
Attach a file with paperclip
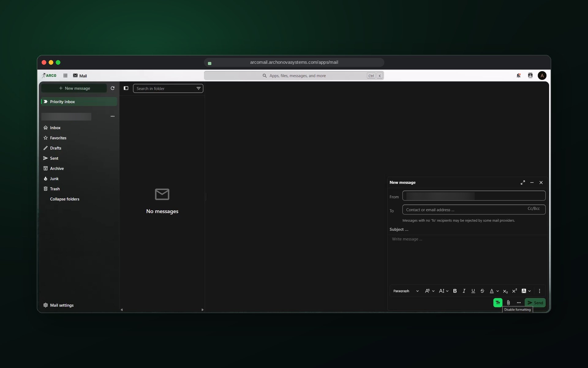(508, 303)
